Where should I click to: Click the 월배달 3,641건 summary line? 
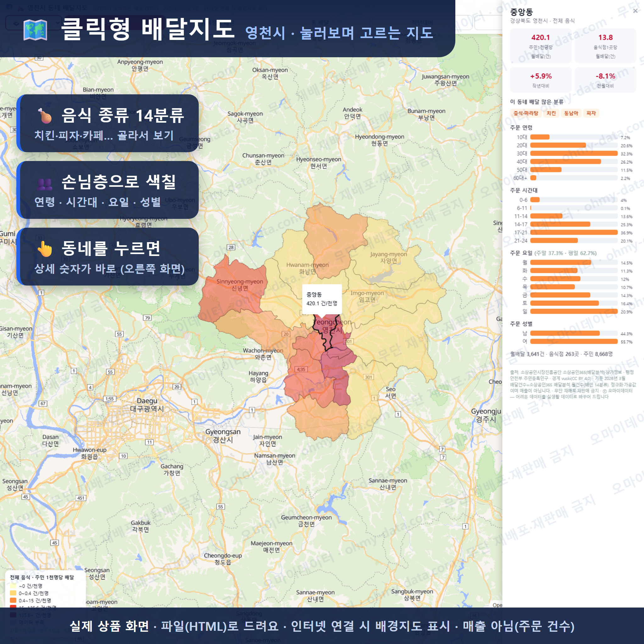(x=561, y=354)
